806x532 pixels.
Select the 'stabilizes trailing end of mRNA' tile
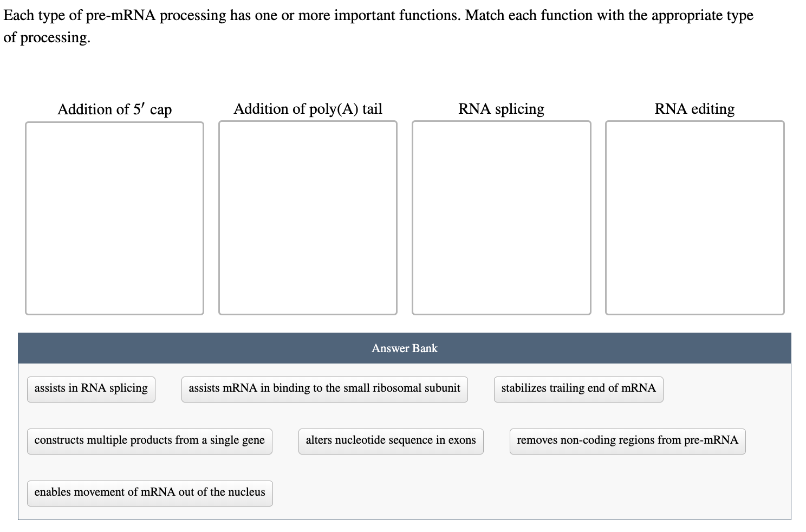pos(577,388)
